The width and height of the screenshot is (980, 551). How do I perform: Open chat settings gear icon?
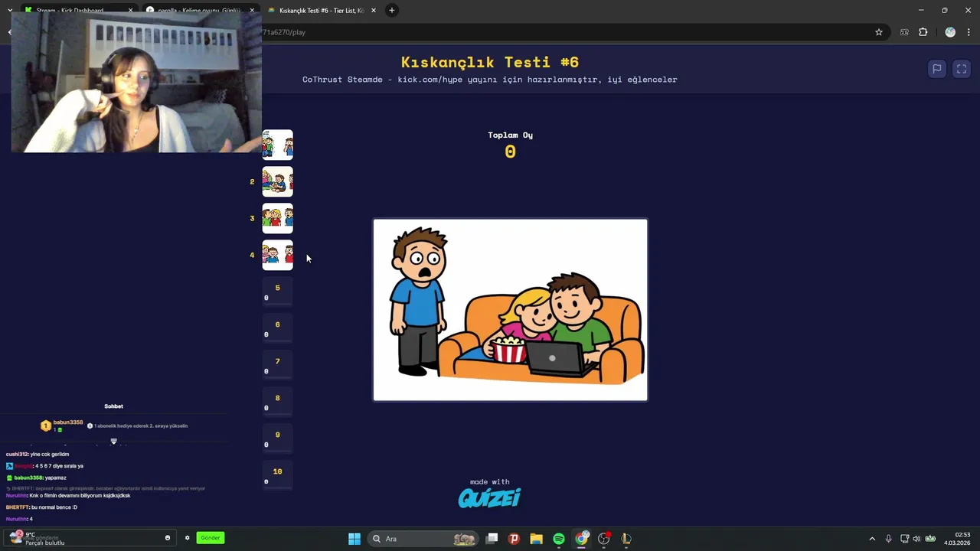click(x=187, y=538)
